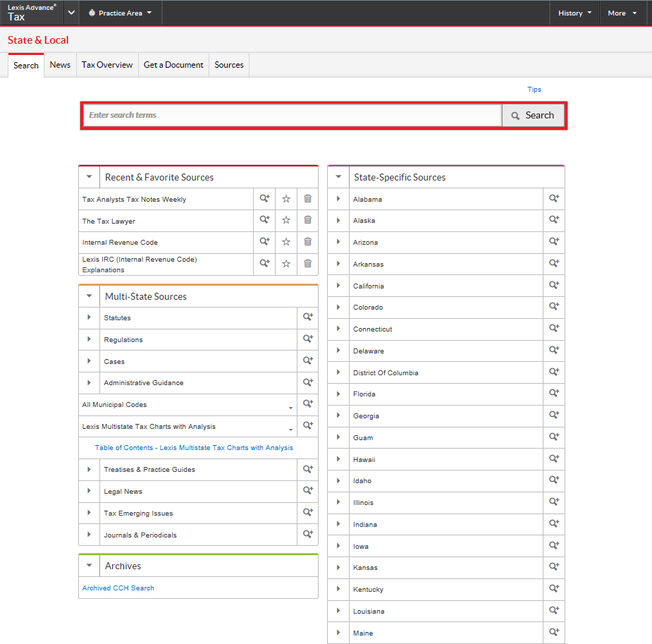The image size is (652, 644).
Task: Add Lexis Multistate Tax Charts to search
Action: coord(308,425)
